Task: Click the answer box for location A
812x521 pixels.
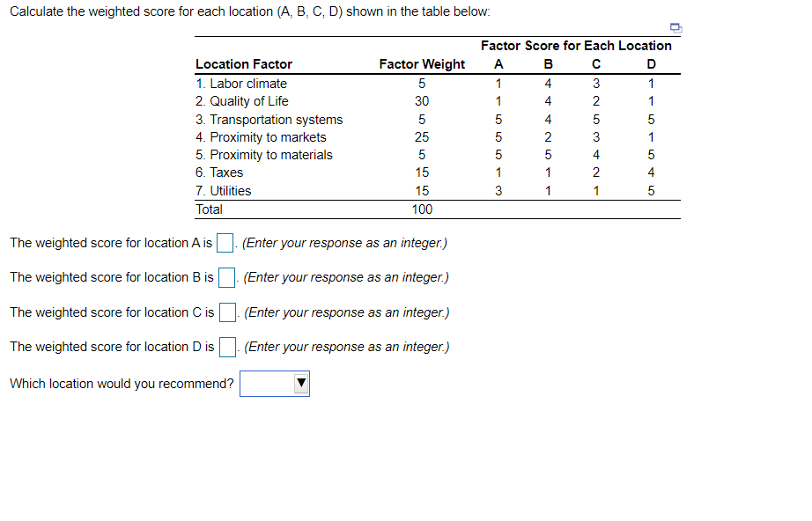Action: [225, 242]
